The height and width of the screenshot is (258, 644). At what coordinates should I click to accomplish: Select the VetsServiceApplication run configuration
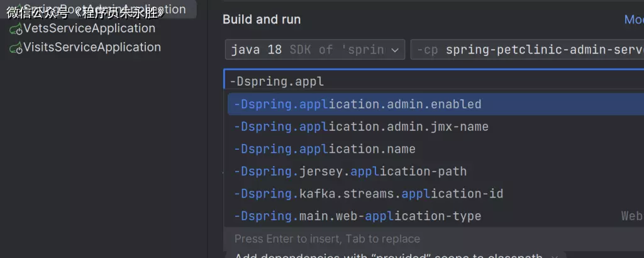pos(89,28)
